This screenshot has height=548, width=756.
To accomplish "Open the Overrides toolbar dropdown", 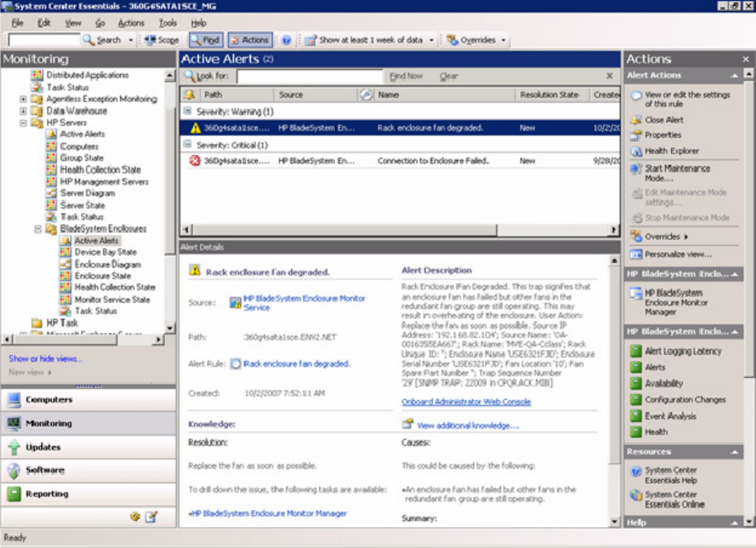I will tap(476, 40).
